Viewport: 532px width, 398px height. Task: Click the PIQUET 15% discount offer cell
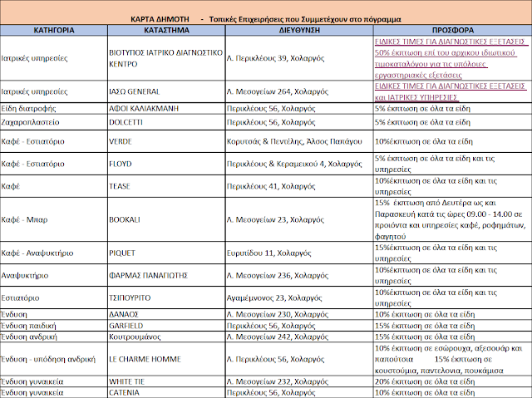point(452,253)
